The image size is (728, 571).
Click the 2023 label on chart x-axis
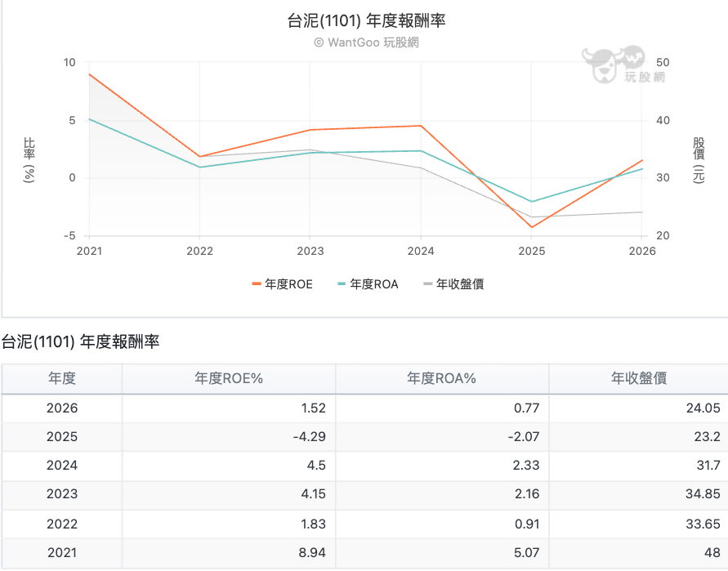coord(310,251)
